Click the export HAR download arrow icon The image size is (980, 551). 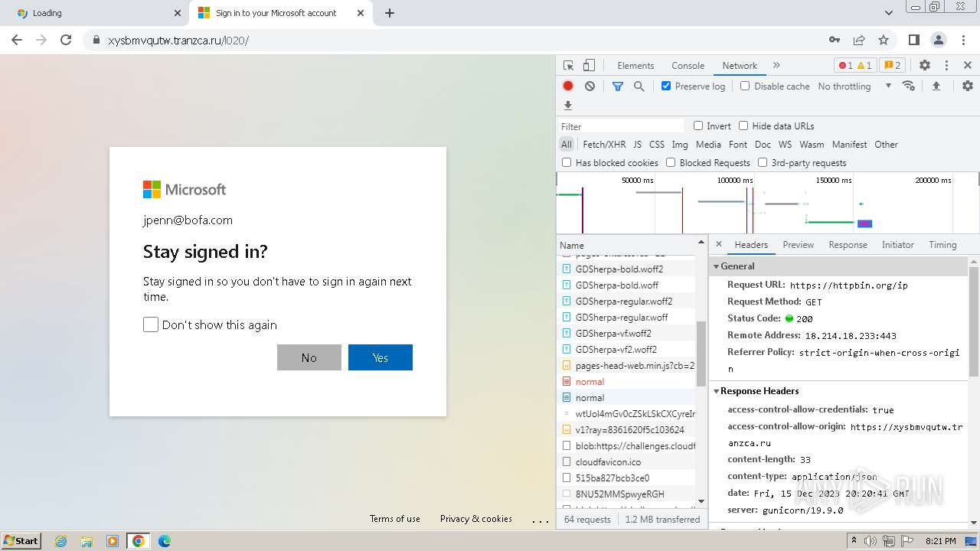(568, 106)
